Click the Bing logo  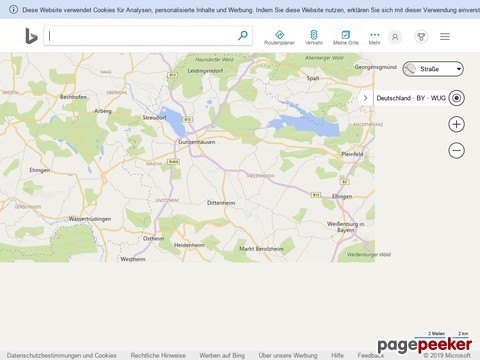point(31,36)
